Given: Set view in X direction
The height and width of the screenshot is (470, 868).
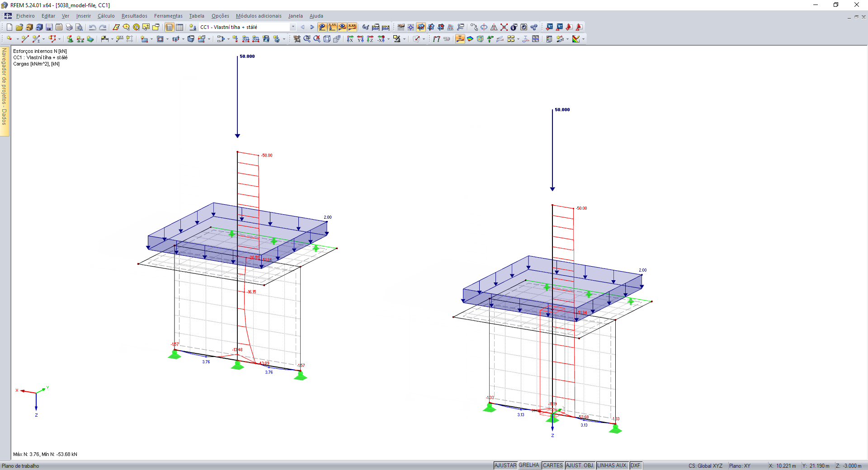Looking at the screenshot, I should 350,39.
